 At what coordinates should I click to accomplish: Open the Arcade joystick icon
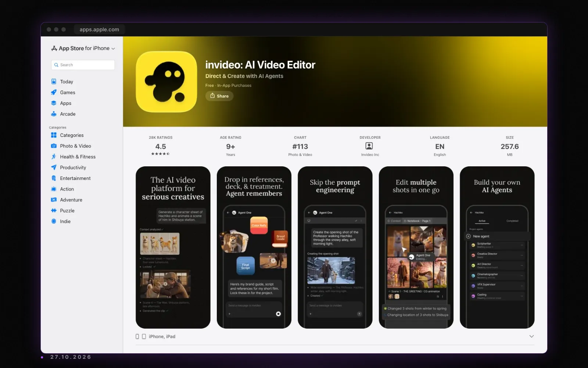point(54,114)
